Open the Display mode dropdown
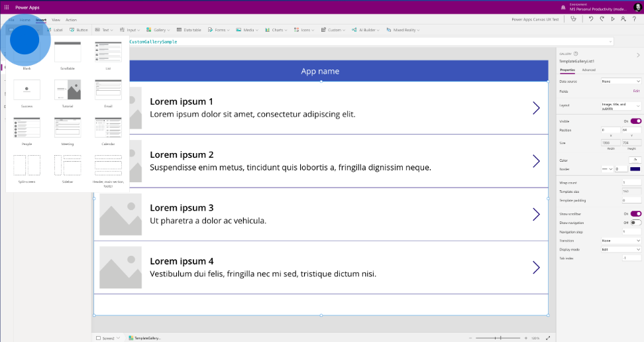644x342 pixels. 621,249
